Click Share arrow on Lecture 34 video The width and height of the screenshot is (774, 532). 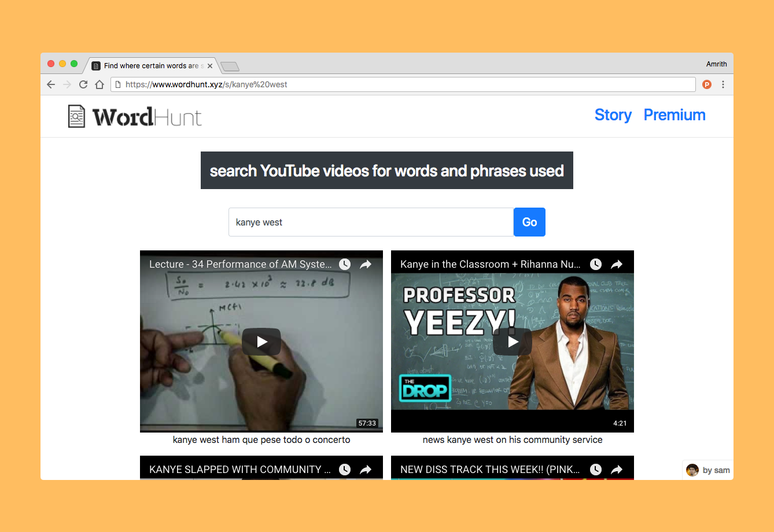coord(366,264)
